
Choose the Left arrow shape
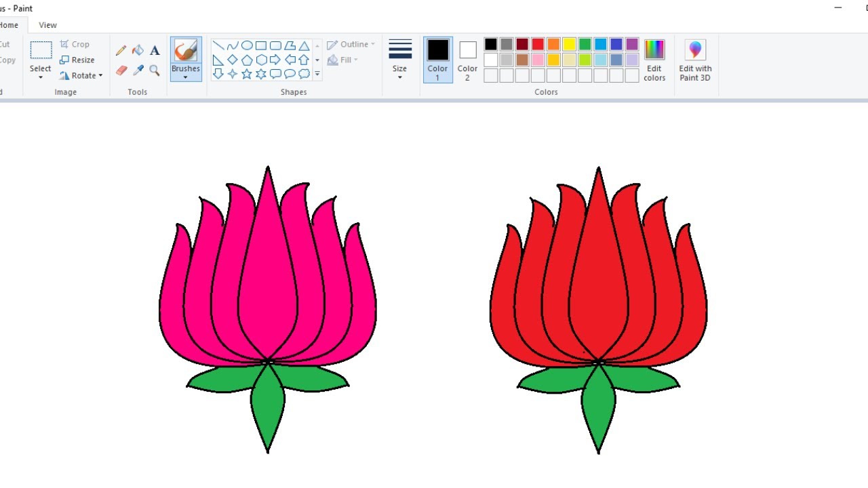290,60
